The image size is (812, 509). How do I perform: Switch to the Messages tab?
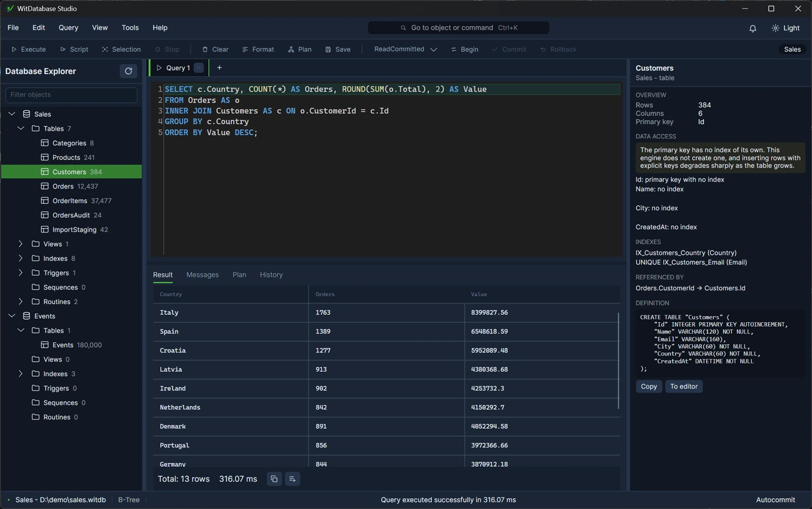(202, 275)
